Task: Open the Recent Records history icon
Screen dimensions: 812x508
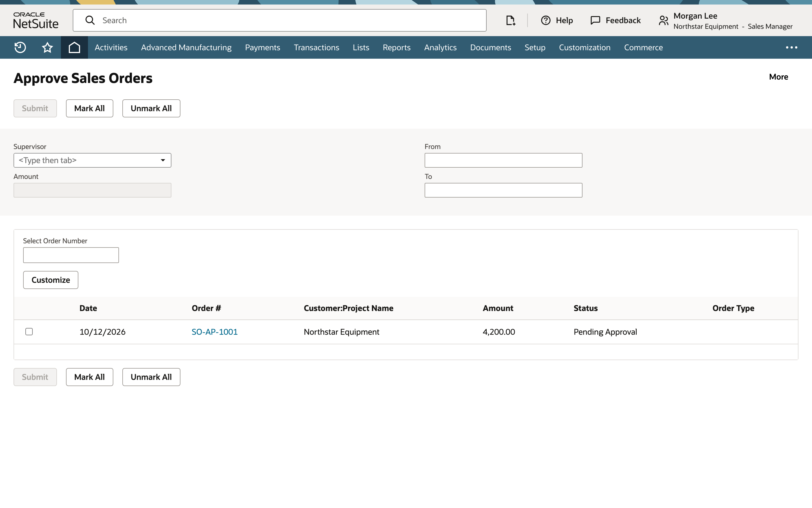Action: coord(20,47)
